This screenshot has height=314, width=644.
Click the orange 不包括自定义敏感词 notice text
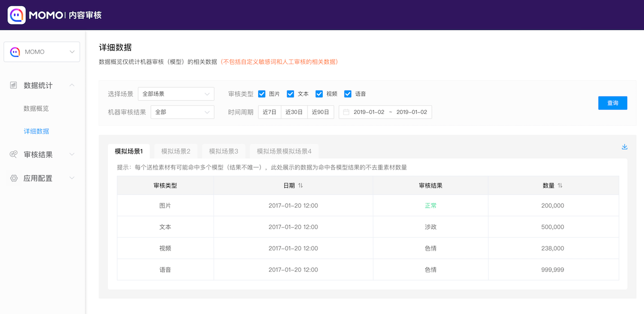click(x=279, y=62)
